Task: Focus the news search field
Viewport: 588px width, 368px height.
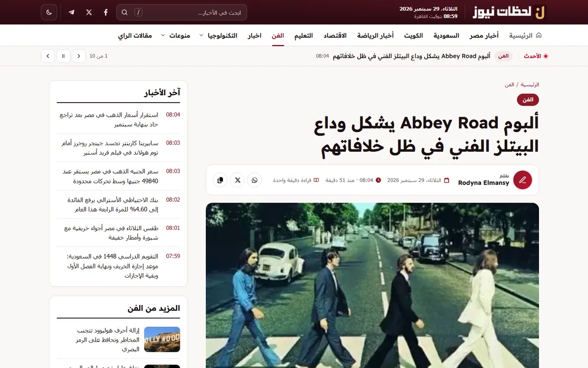Action: [x=181, y=12]
